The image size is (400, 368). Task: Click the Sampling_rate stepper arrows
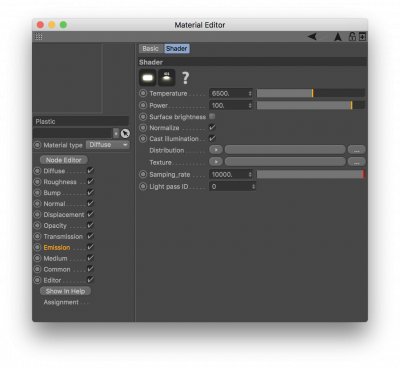[250, 174]
